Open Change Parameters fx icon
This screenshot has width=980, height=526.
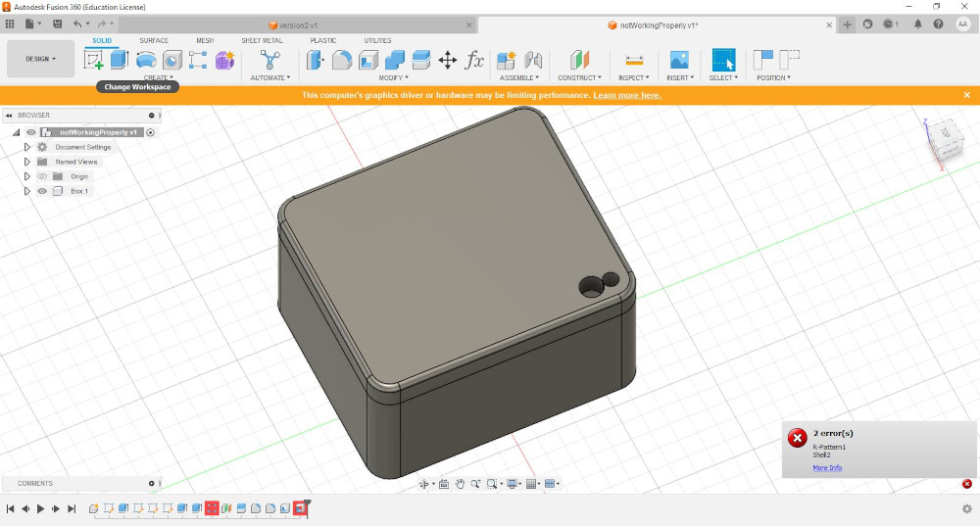coord(474,60)
